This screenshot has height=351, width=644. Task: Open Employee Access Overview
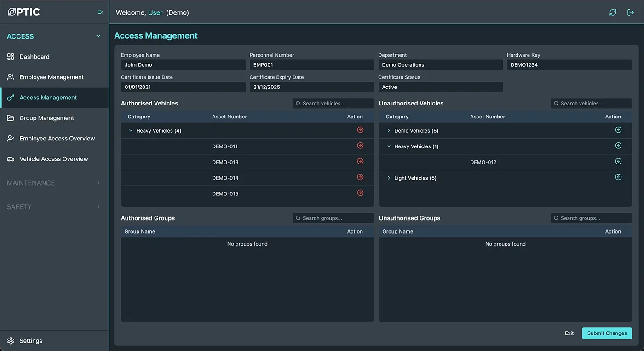coord(54,138)
